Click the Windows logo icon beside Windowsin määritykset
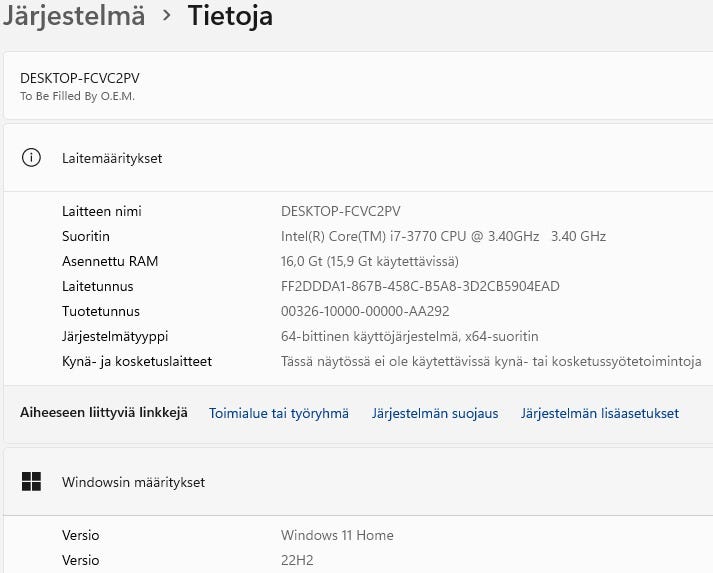This screenshot has height=573, width=713. (31, 482)
